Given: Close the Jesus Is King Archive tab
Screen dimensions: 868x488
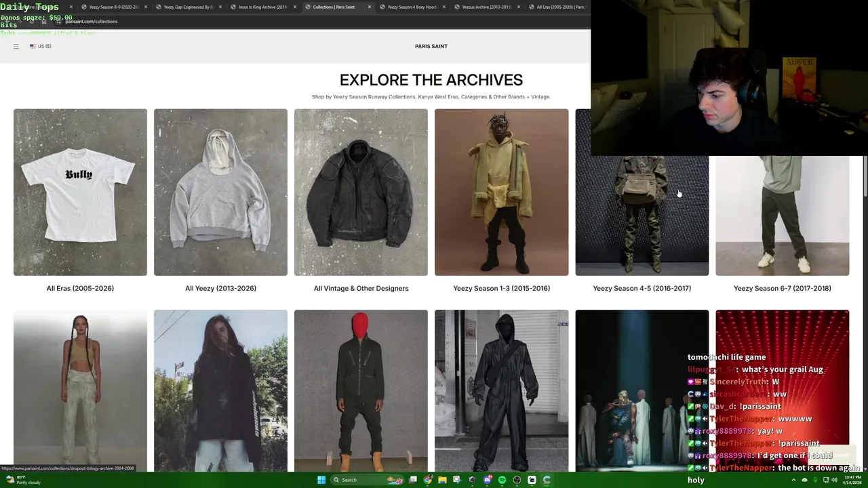Looking at the screenshot, I should pyautogui.click(x=295, y=7).
